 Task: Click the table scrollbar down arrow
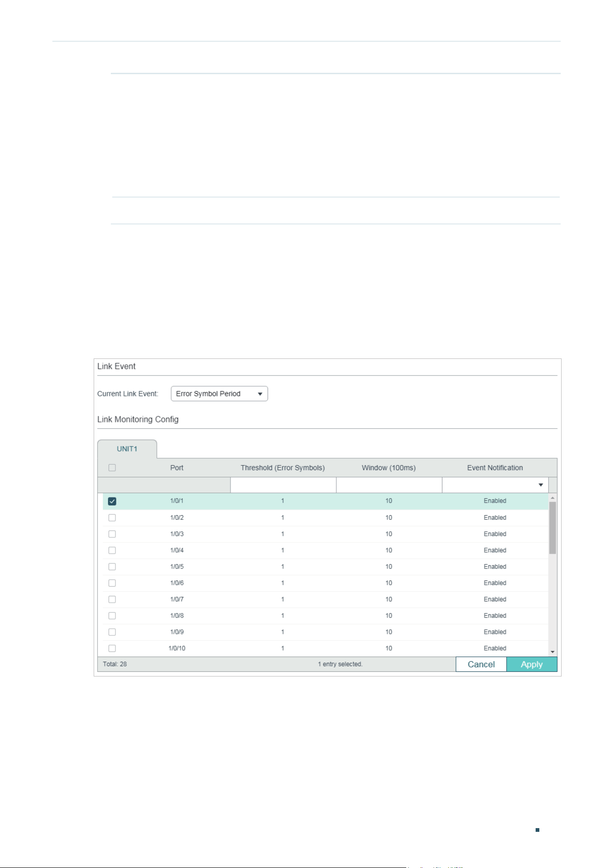(552, 652)
